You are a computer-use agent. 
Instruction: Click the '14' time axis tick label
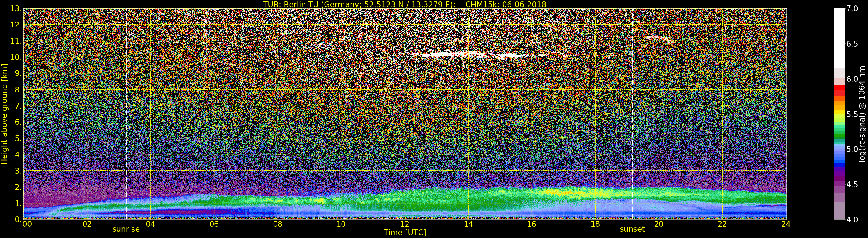(x=468, y=224)
